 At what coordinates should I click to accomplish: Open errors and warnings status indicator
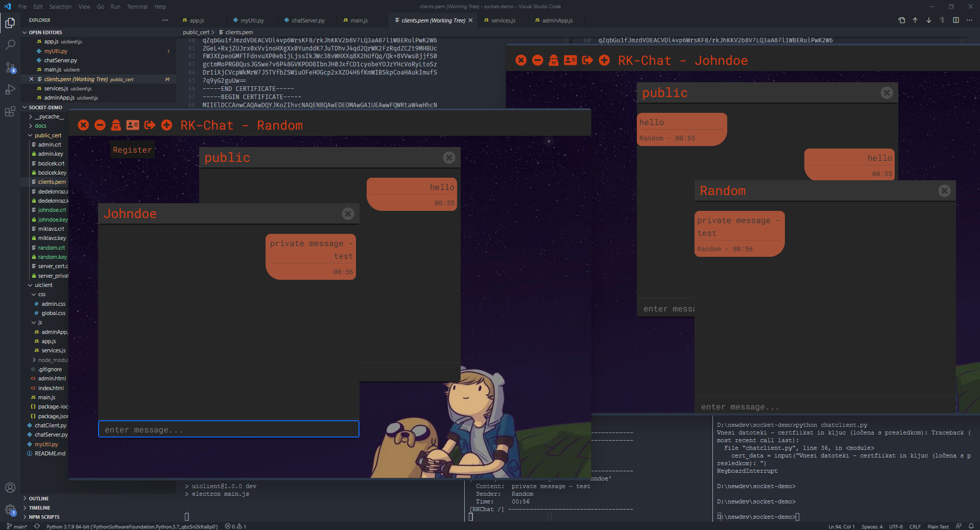click(235, 526)
